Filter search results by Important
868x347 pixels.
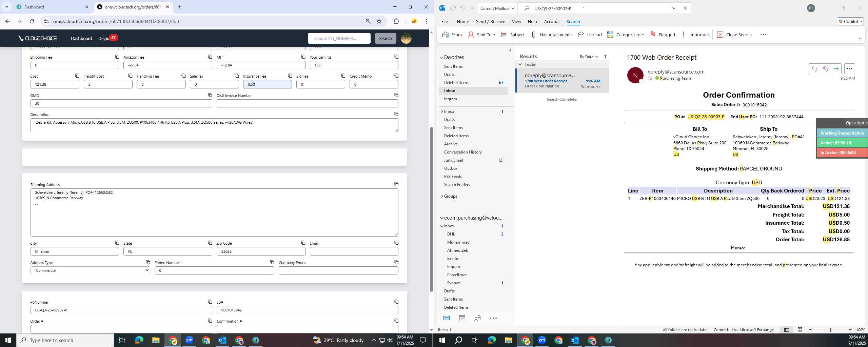pos(695,35)
